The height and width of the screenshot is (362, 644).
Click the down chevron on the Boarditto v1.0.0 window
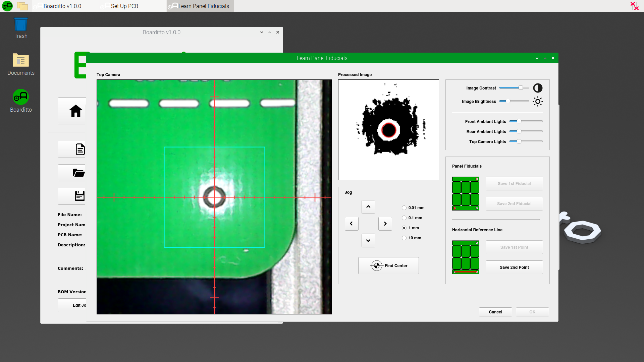click(x=262, y=33)
